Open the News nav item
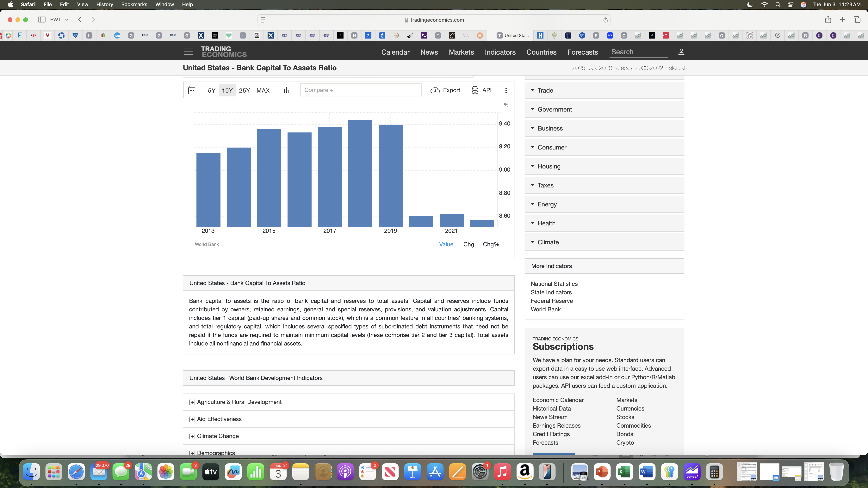Screen dimensions: 868x488 (x=429, y=52)
